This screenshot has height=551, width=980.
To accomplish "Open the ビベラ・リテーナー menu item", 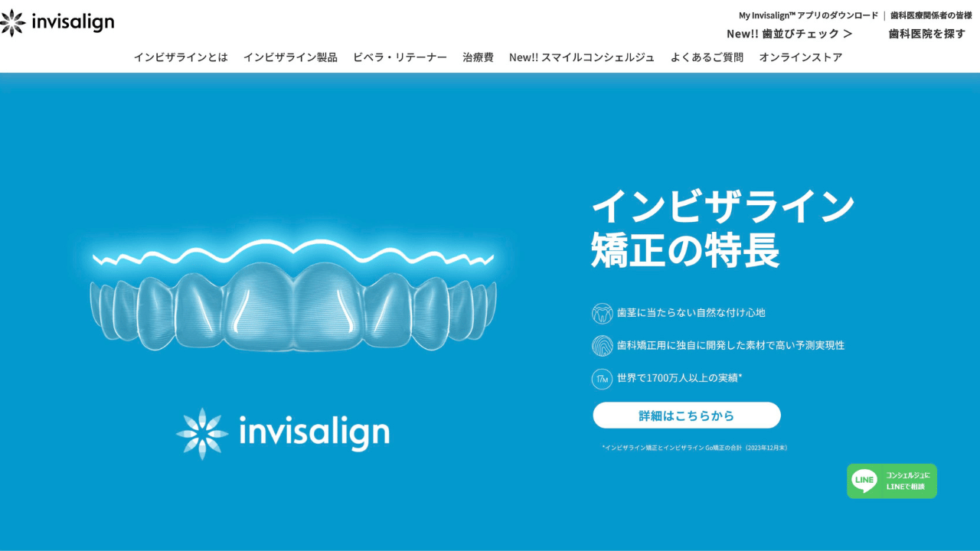I will (400, 57).
